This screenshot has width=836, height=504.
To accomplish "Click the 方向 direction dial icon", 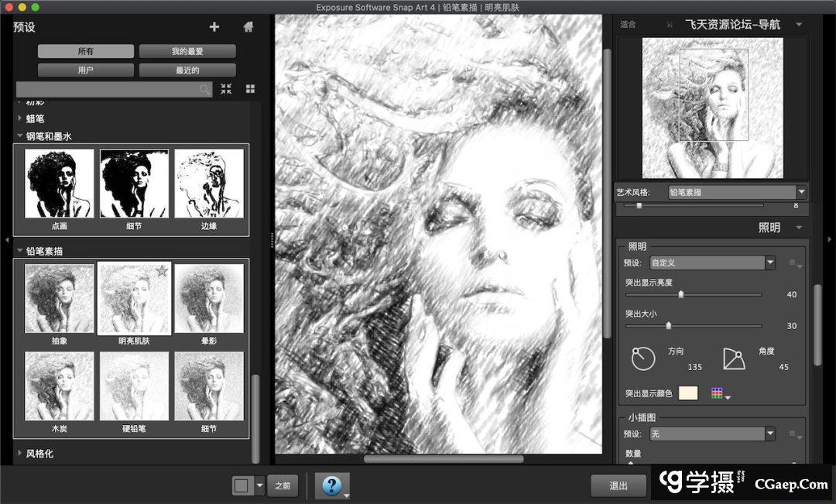I will [x=643, y=358].
